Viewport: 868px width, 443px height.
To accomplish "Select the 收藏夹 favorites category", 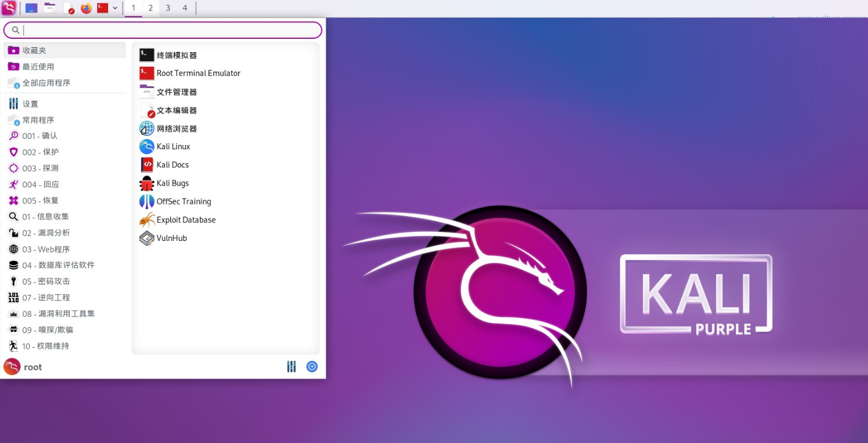I will 64,50.
